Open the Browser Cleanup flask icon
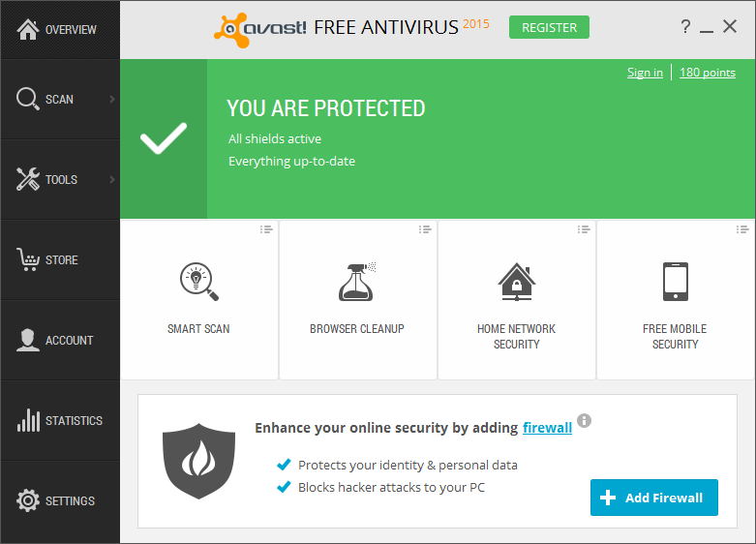This screenshot has height=544, width=756. 357,281
